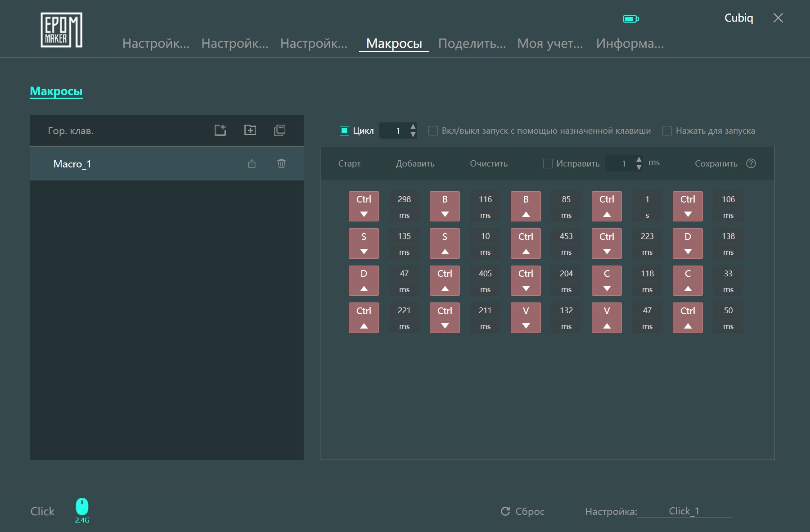Open the Поделить... tab
The image size is (810, 532).
472,43
